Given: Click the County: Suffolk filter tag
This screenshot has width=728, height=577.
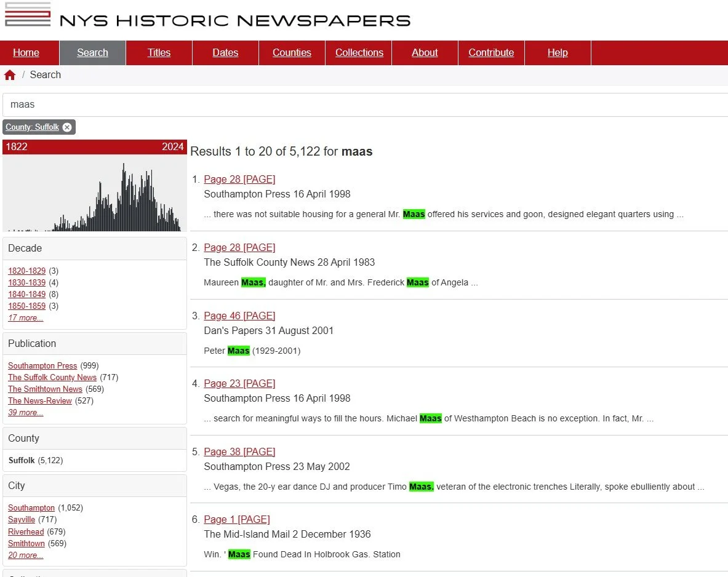Looking at the screenshot, I should point(33,127).
